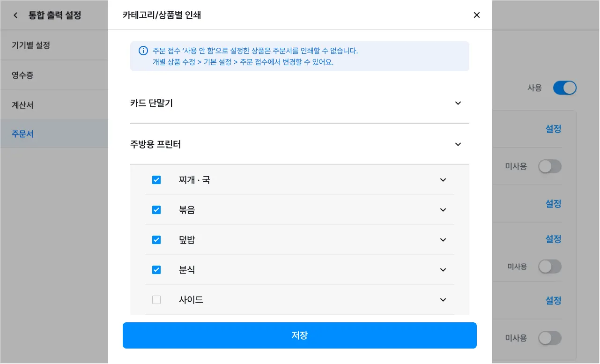Open the 기기별 설정 menu
This screenshot has width=600, height=364.
[x=31, y=45]
